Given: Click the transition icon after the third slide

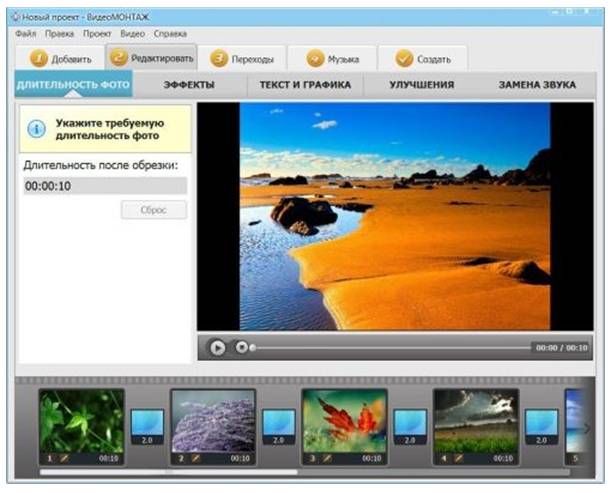Looking at the screenshot, I should point(410,425).
